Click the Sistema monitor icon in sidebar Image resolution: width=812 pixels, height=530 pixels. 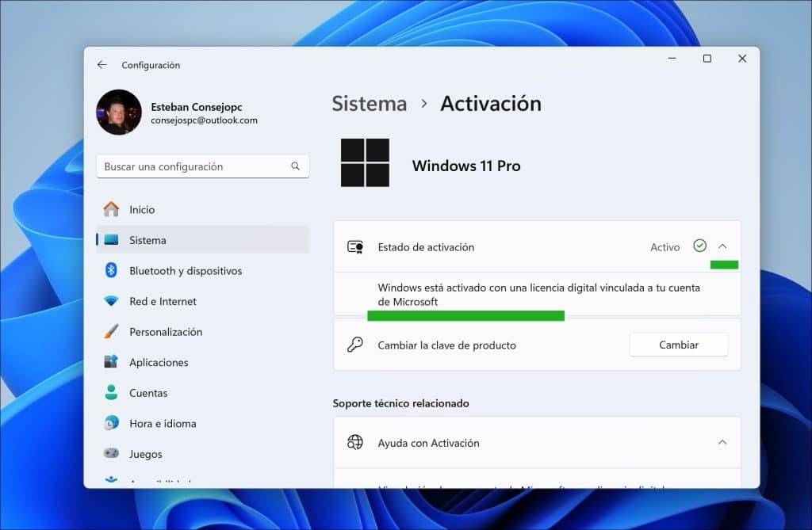point(111,239)
